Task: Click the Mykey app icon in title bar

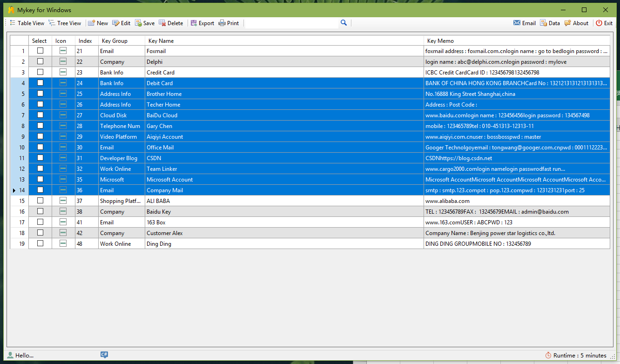Action: (11, 10)
